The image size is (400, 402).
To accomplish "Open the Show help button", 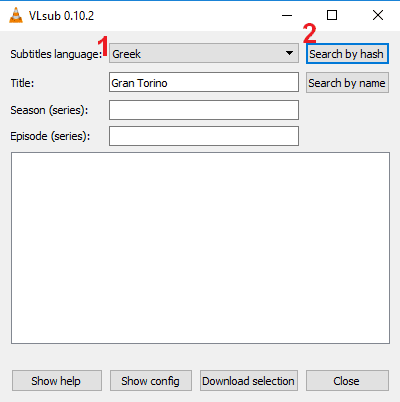I will coord(57,380).
